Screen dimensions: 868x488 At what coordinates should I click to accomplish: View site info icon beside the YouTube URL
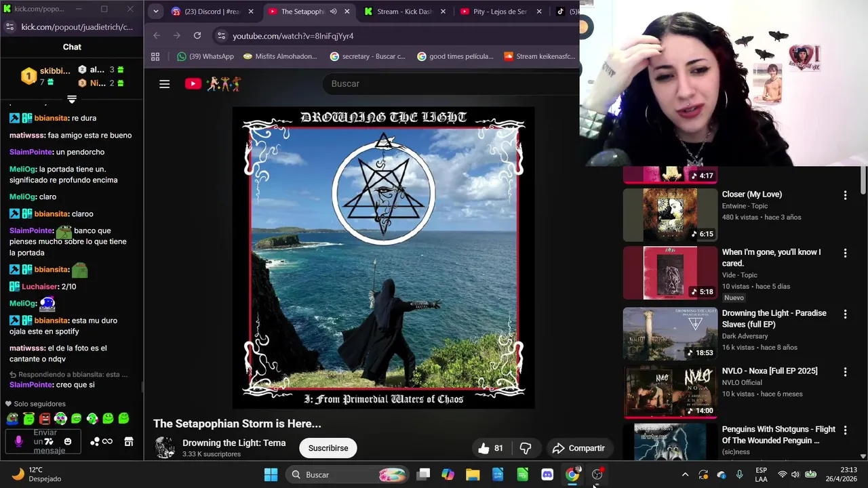pyautogui.click(x=221, y=35)
